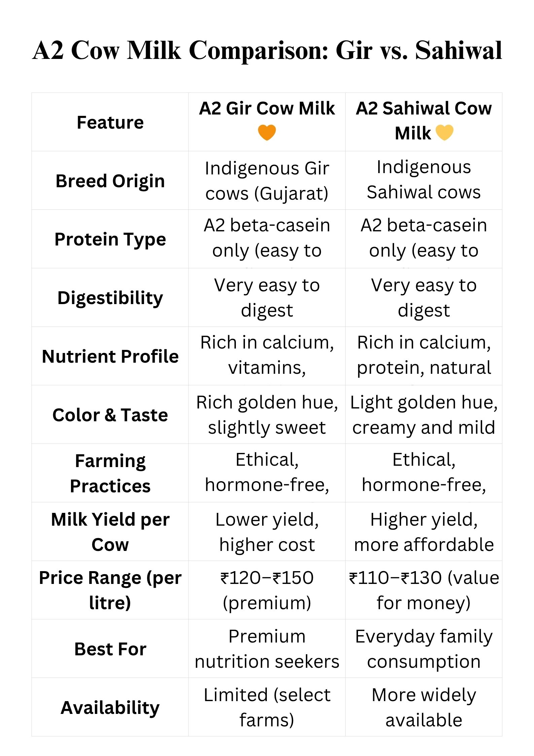
Task: Select the Feature column header
Action: (110, 122)
